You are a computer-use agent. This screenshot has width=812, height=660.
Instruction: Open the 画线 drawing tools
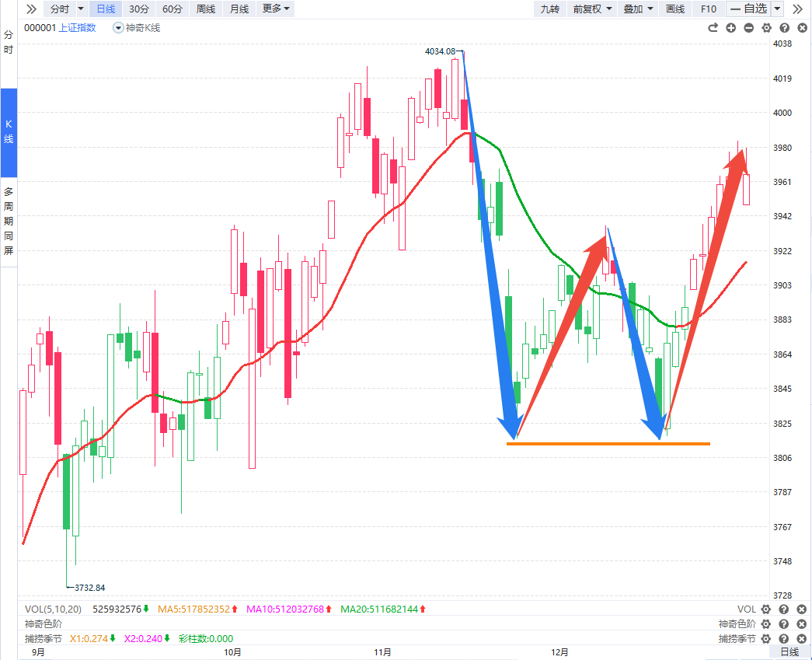pyautogui.click(x=675, y=9)
